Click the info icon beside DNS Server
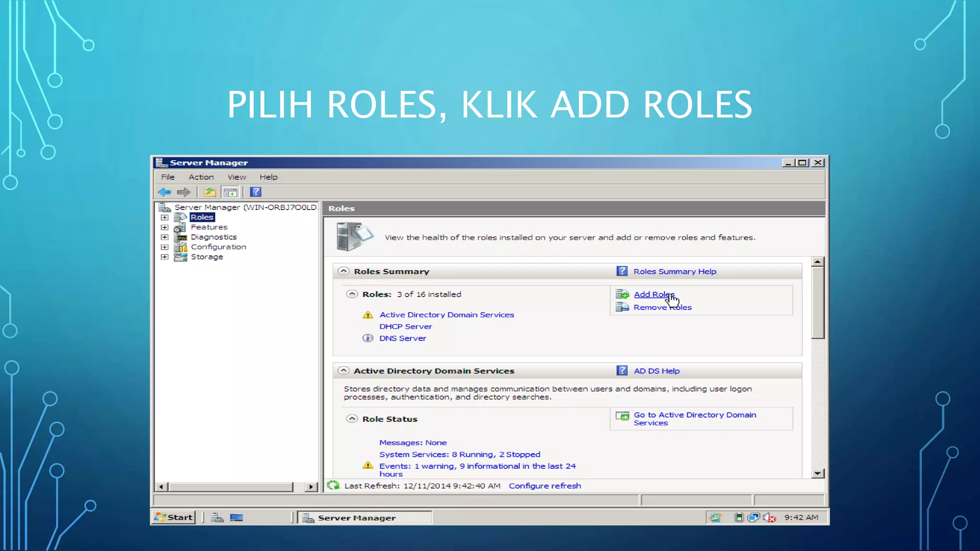980x551 pixels. coord(367,338)
